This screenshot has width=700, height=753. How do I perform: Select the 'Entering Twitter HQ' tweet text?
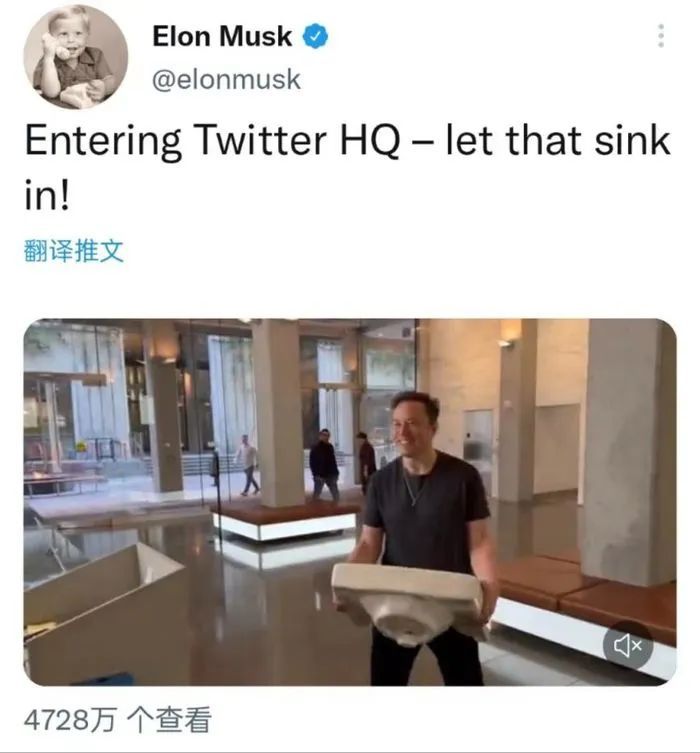[347, 167]
